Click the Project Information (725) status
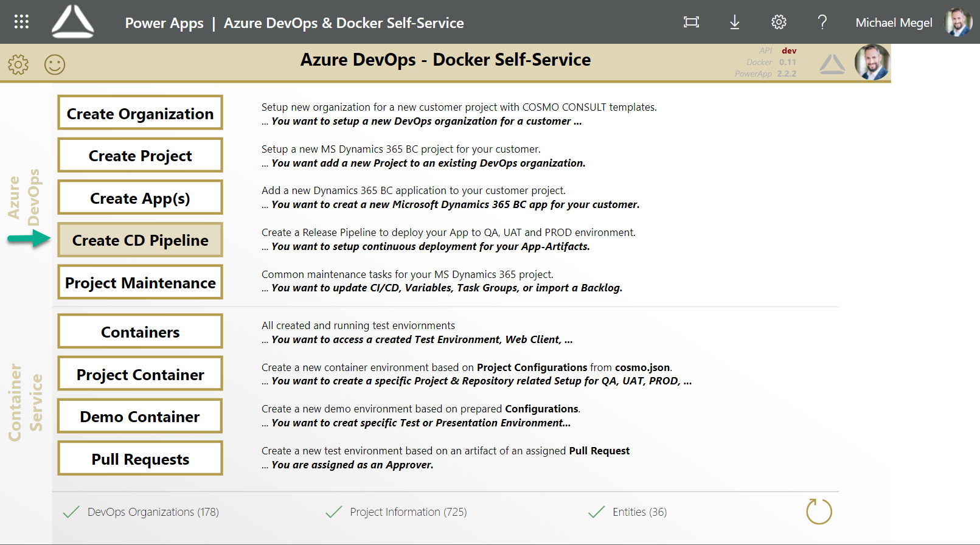The height and width of the screenshot is (545, 980). [x=408, y=512]
